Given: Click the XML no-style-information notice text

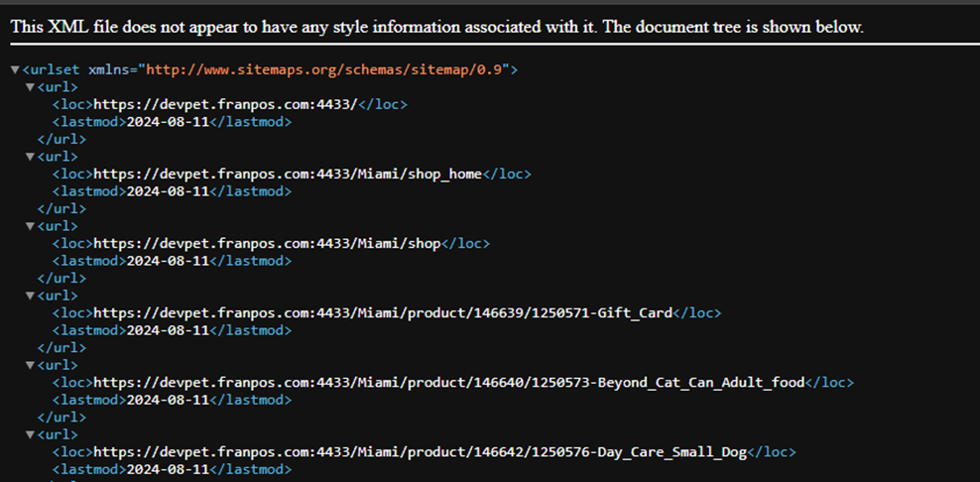Looking at the screenshot, I should pyautogui.click(x=437, y=27).
